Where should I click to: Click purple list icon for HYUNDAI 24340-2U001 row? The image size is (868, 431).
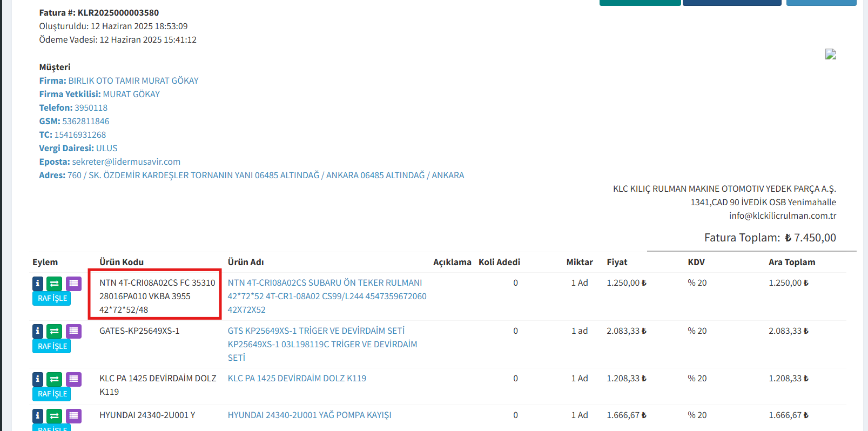(x=73, y=416)
